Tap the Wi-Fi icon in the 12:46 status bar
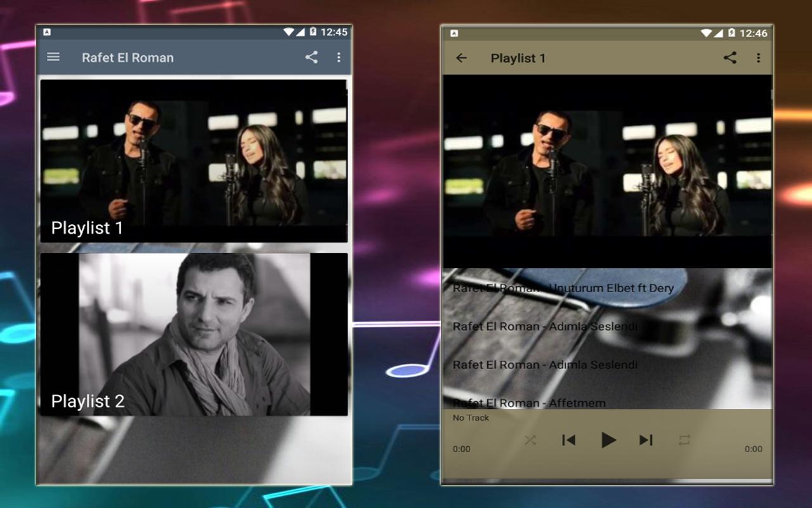 [706, 33]
